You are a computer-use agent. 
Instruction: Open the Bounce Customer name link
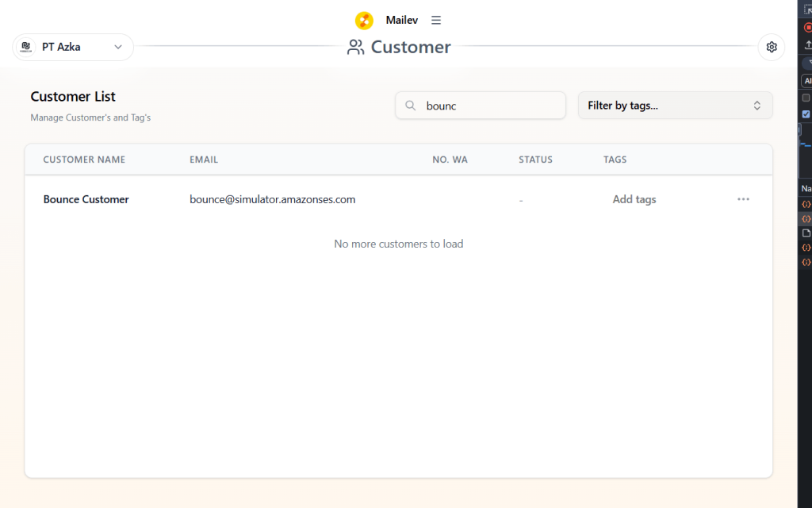click(x=86, y=199)
